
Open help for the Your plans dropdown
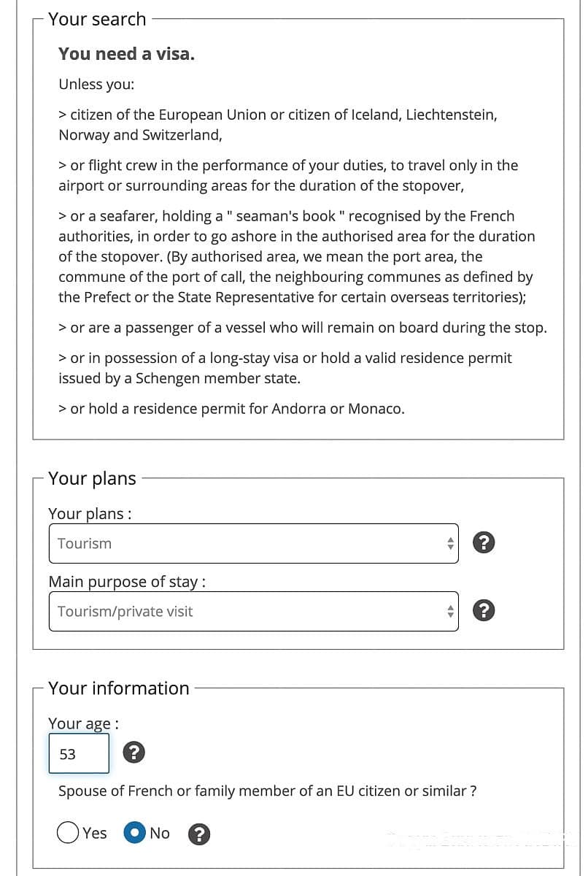pos(484,542)
